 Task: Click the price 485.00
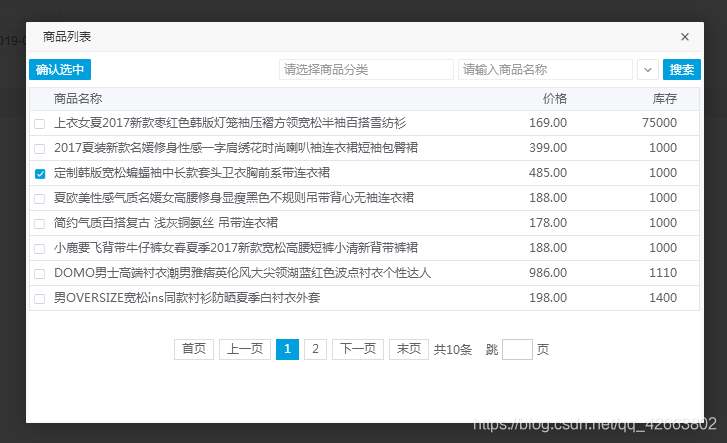pos(548,173)
